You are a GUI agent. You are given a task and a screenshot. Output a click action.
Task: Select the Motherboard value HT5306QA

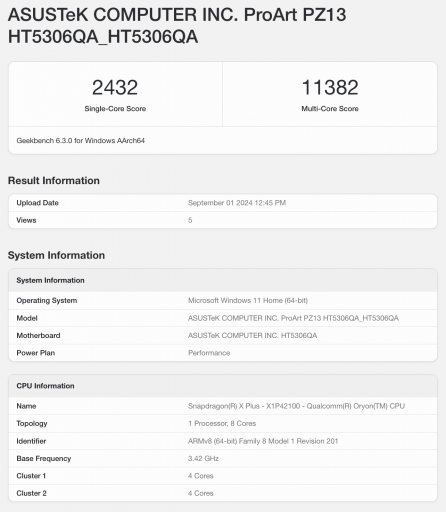point(253,335)
